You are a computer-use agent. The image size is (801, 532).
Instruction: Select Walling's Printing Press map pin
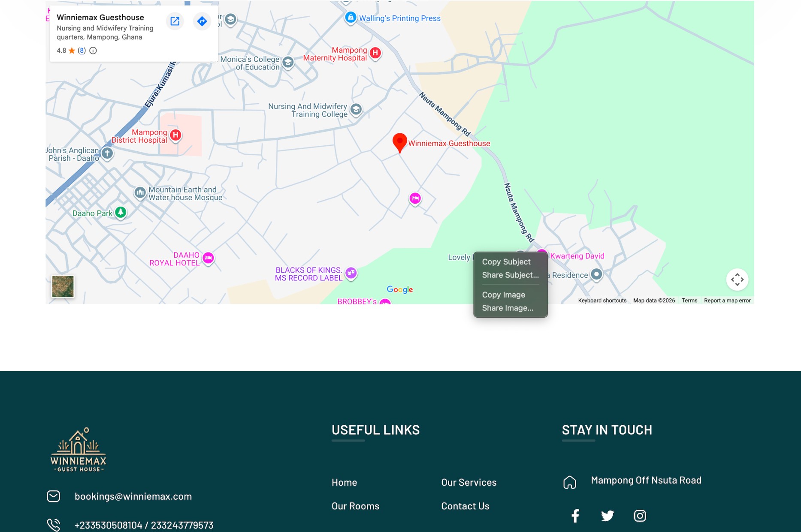pyautogui.click(x=351, y=18)
